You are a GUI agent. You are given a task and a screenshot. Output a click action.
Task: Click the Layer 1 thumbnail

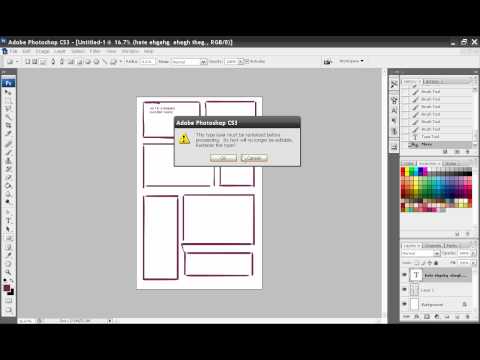[414, 290]
